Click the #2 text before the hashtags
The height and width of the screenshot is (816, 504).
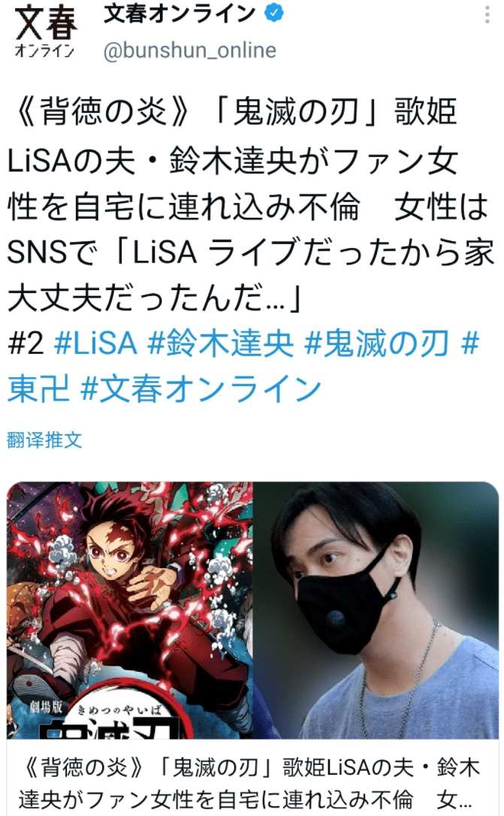point(26,343)
